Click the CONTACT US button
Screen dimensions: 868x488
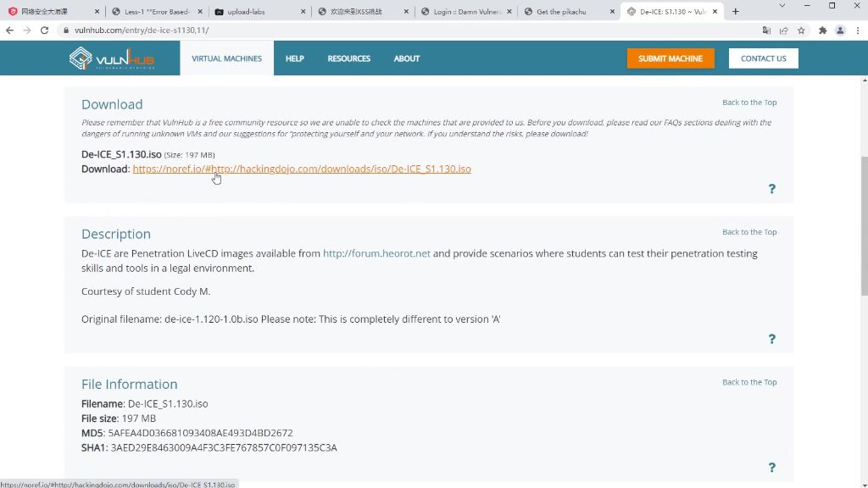point(764,58)
